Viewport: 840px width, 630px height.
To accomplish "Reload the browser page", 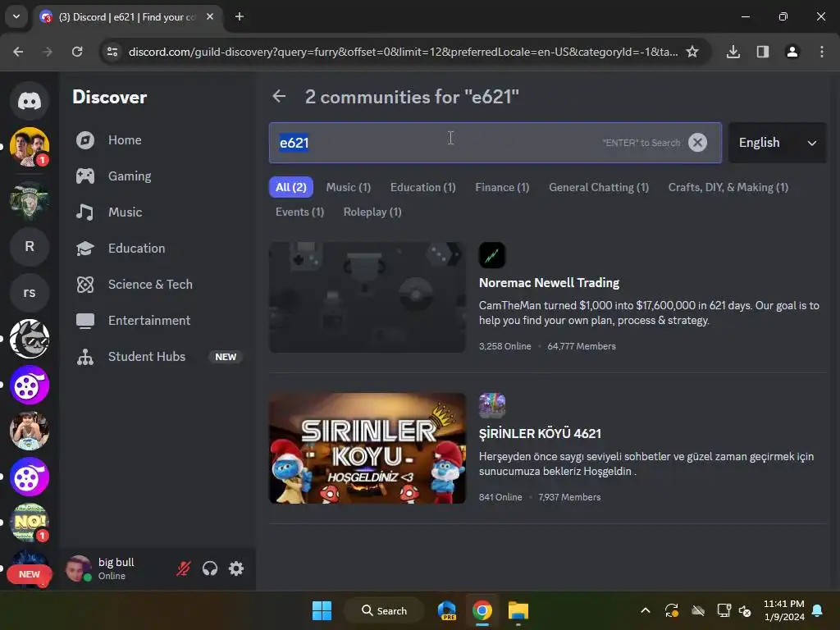I will point(77,52).
